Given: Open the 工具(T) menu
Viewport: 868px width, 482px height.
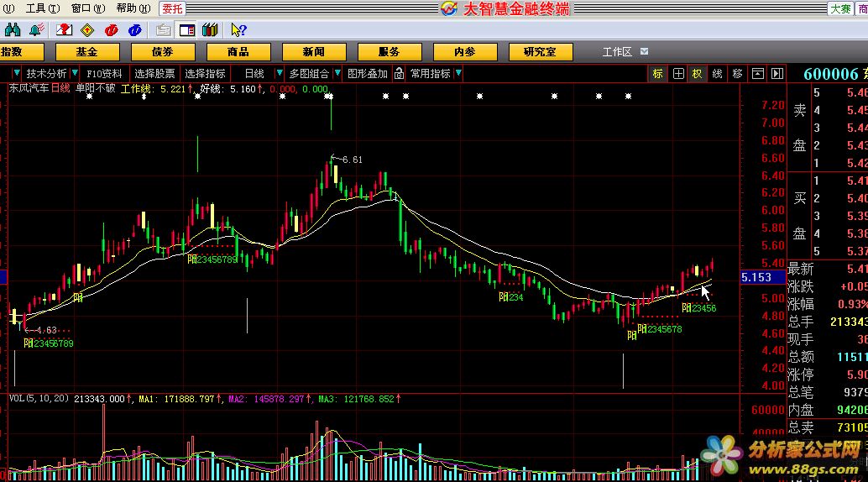Looking at the screenshot, I should [x=43, y=8].
